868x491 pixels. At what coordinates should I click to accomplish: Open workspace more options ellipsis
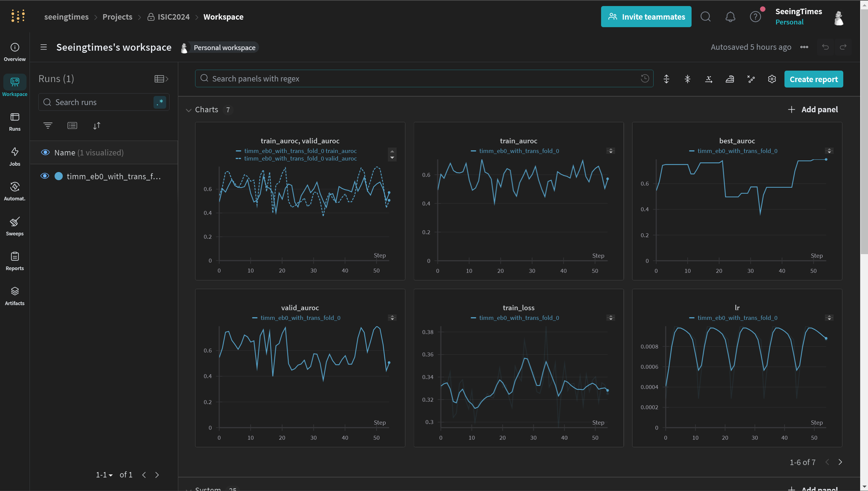coord(804,47)
